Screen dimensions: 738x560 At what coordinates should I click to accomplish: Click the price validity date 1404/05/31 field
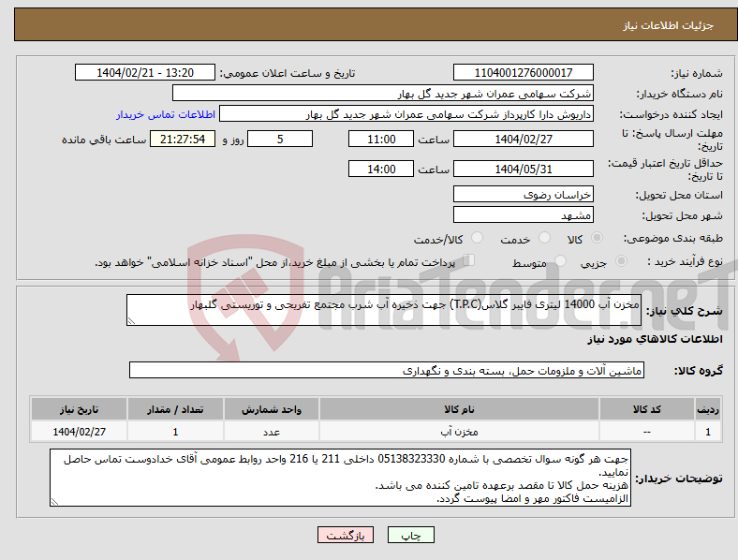coord(523,169)
